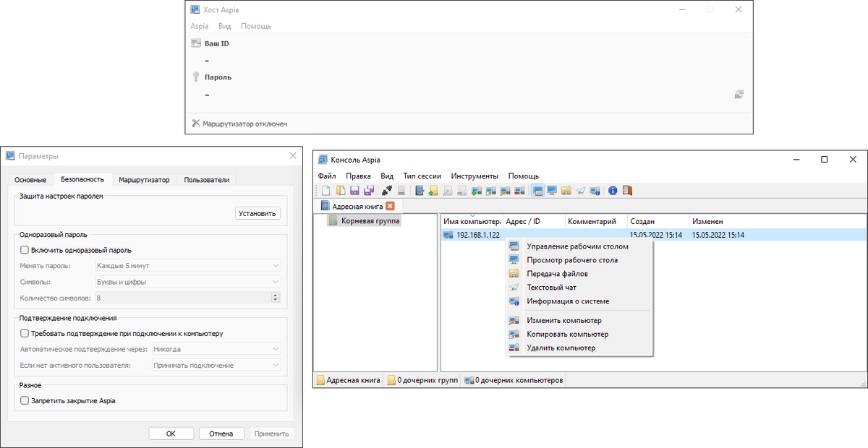Image resolution: width=868 pixels, height=448 pixels.
Task: Click the Save floppy disk toolbar icon
Action: coord(354,191)
